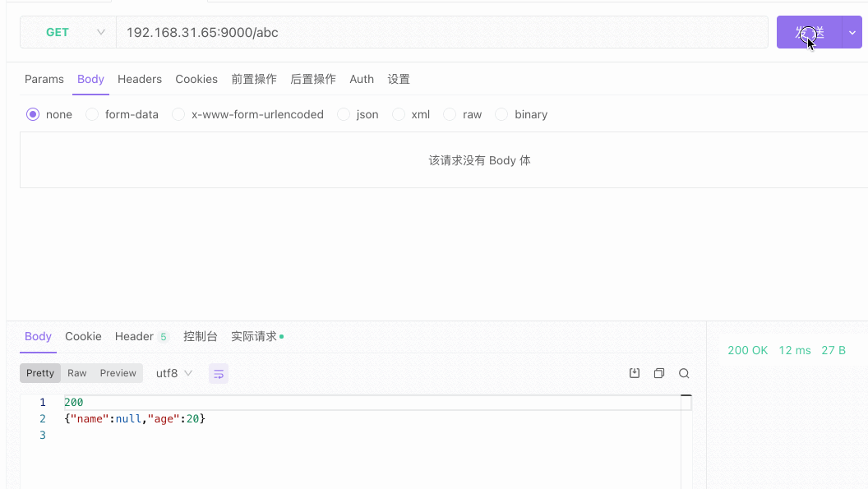
Task: Click the save response download icon
Action: (635, 373)
